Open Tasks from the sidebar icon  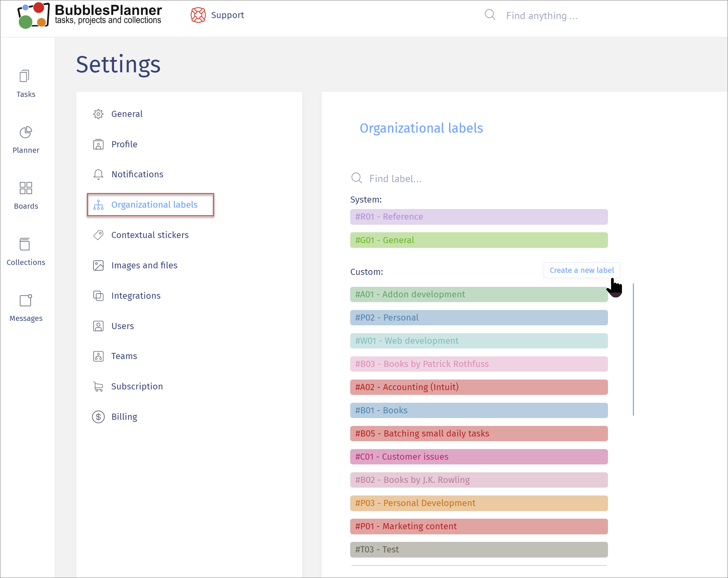point(25,76)
